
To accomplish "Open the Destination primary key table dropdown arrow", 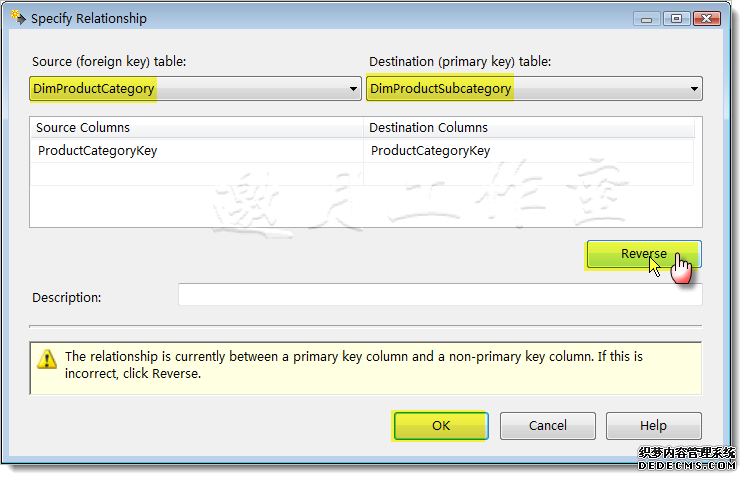I will click(x=695, y=89).
